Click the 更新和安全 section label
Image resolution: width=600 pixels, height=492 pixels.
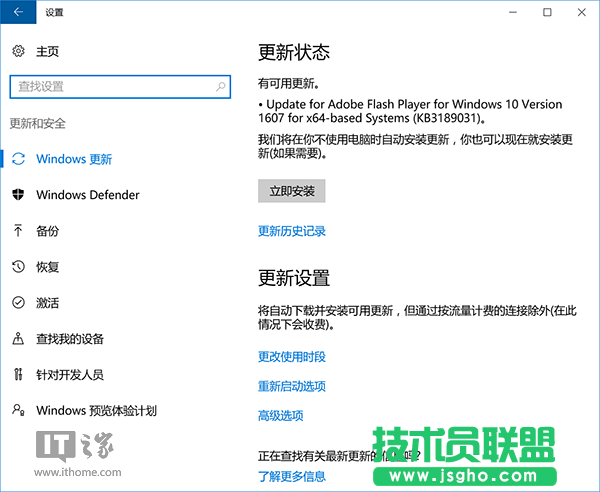click(x=38, y=123)
